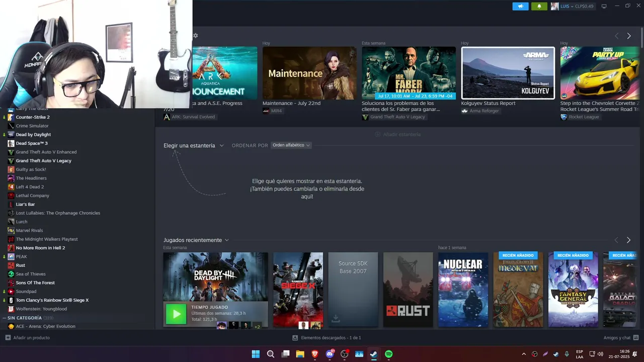The width and height of the screenshot is (644, 362).
Task: Open Kolguyev Status Report news card
Action: coord(508,73)
